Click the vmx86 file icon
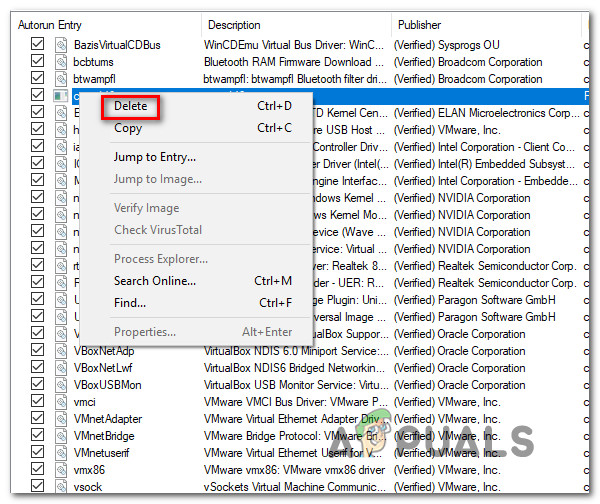Image resolution: width=600 pixels, height=504 pixels. pyautogui.click(x=61, y=470)
